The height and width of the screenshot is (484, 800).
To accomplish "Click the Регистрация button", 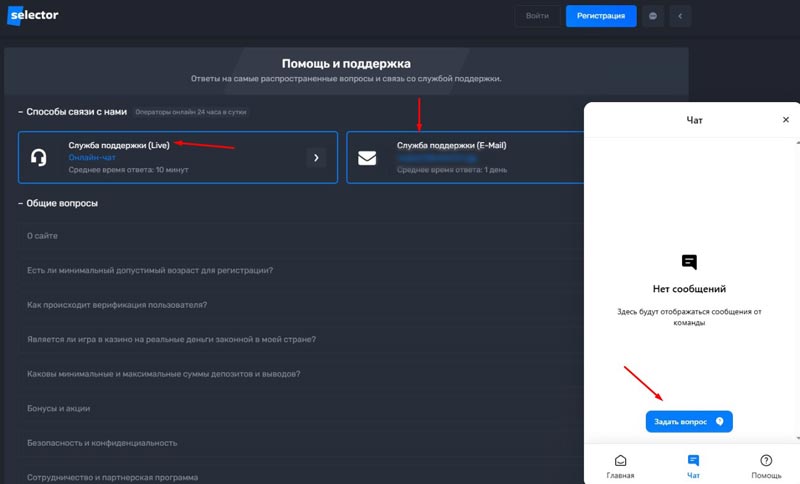I will pos(601,16).
